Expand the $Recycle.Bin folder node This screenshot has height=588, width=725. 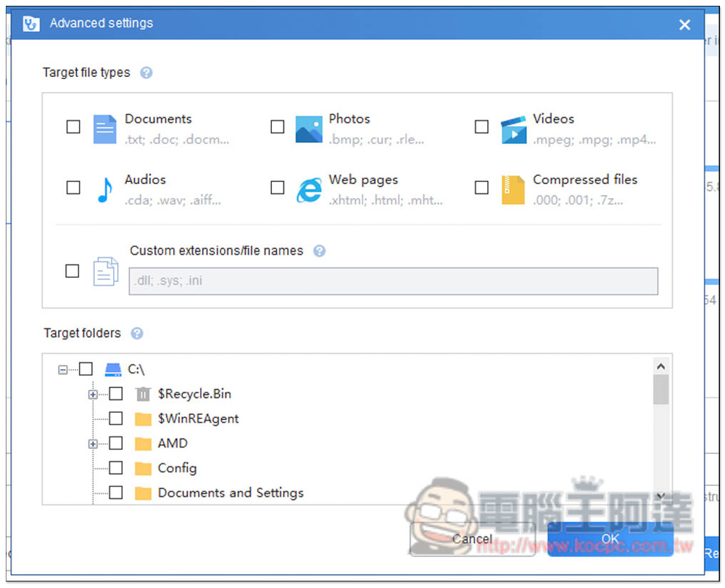tap(93, 394)
